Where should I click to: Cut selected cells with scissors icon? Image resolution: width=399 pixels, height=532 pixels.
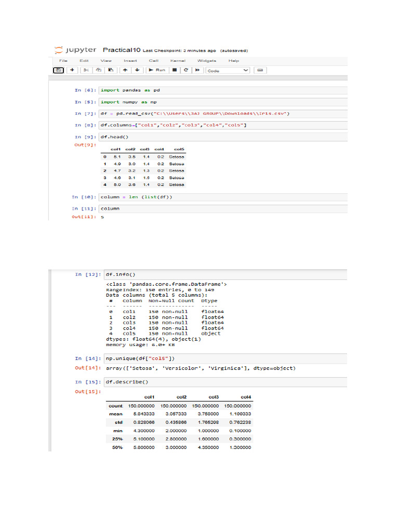point(86,70)
